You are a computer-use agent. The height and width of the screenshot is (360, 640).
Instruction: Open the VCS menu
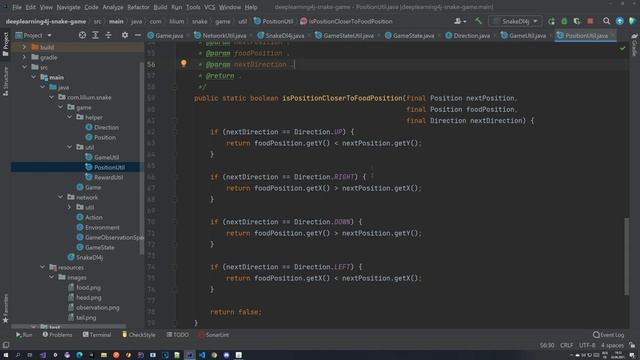point(209,7)
